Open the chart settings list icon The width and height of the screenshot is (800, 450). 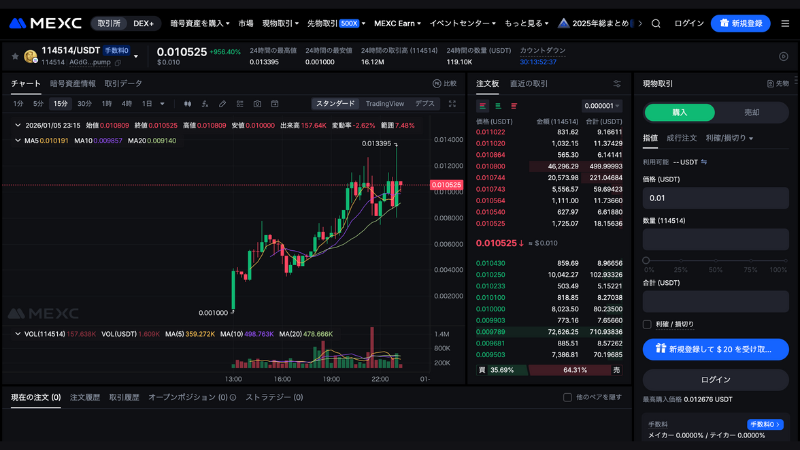tap(240, 104)
